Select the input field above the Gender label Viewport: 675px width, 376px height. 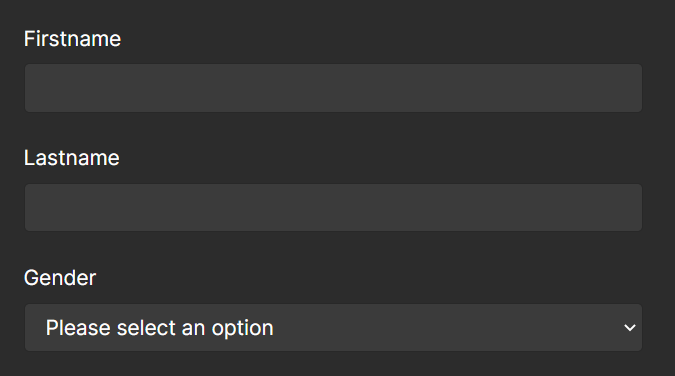pos(333,208)
